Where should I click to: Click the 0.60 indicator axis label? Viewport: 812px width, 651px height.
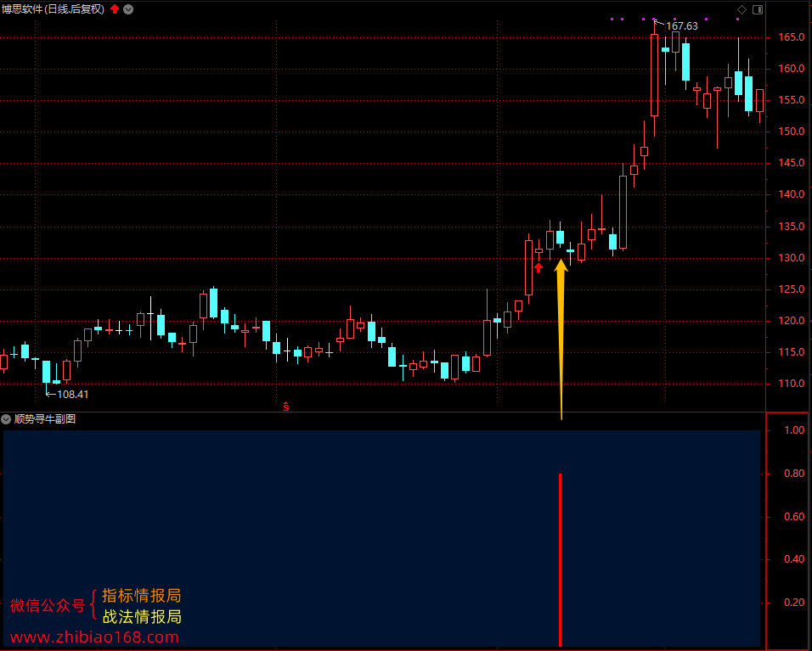tap(794, 516)
